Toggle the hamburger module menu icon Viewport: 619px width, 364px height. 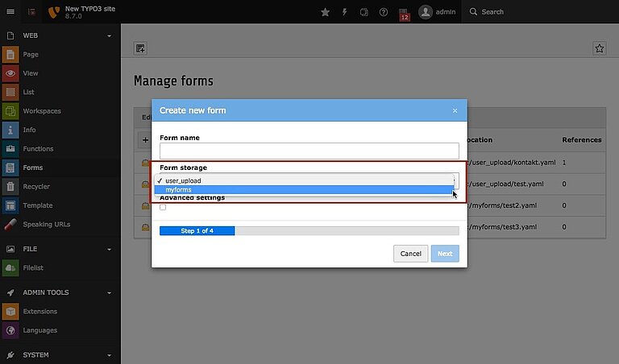click(x=10, y=11)
